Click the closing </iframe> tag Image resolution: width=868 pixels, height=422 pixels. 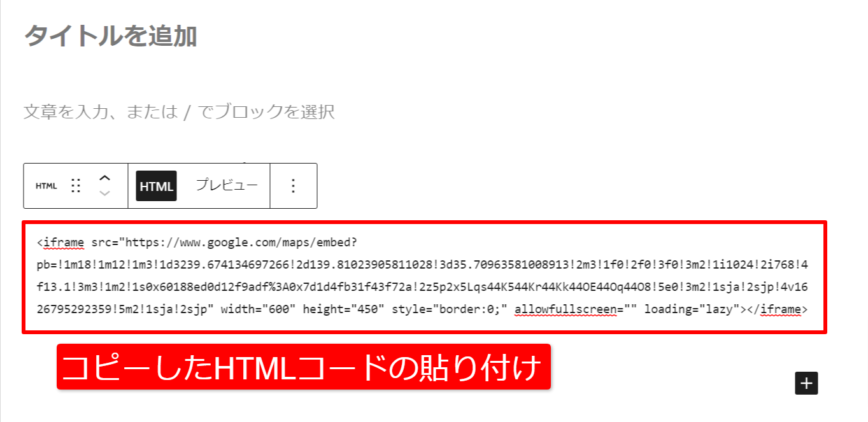click(779, 310)
